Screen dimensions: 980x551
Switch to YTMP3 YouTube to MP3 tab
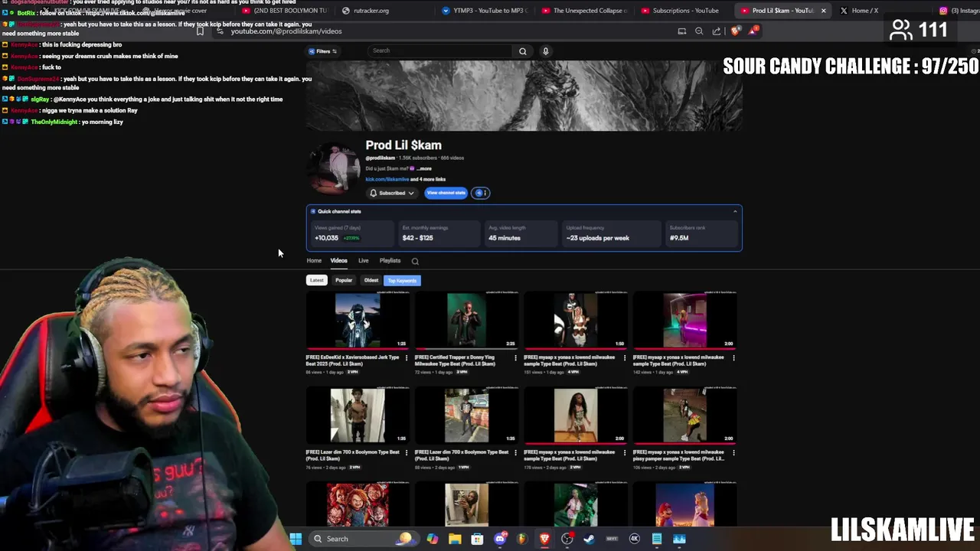(x=485, y=11)
